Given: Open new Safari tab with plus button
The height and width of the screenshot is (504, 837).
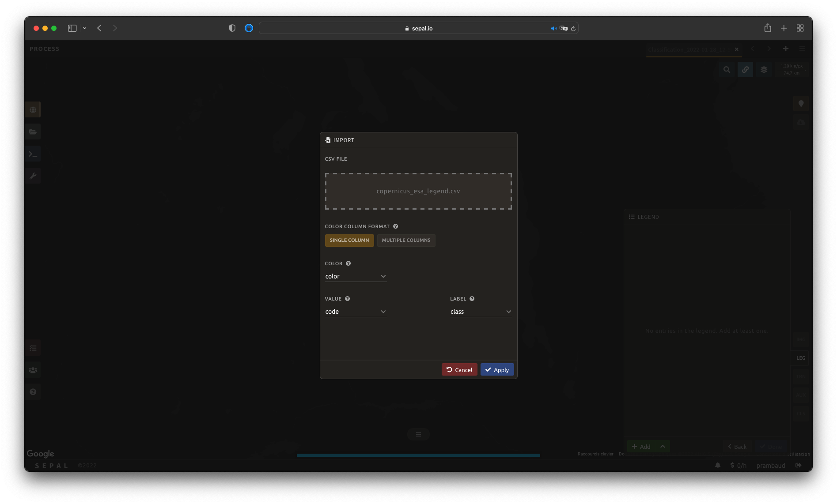Looking at the screenshot, I should [x=784, y=28].
